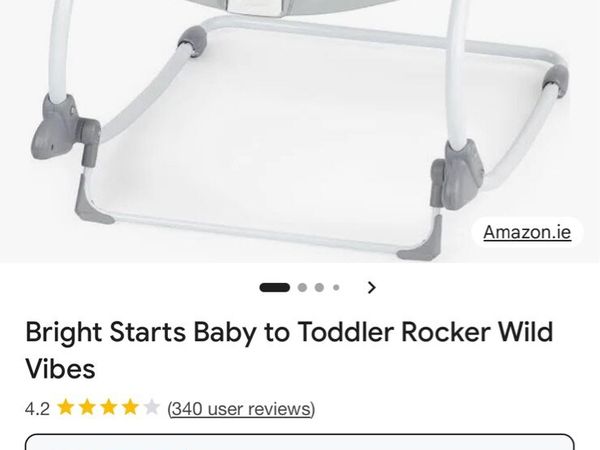The height and width of the screenshot is (450, 600).
Task: Open the 340 user reviews link
Action: click(241, 409)
